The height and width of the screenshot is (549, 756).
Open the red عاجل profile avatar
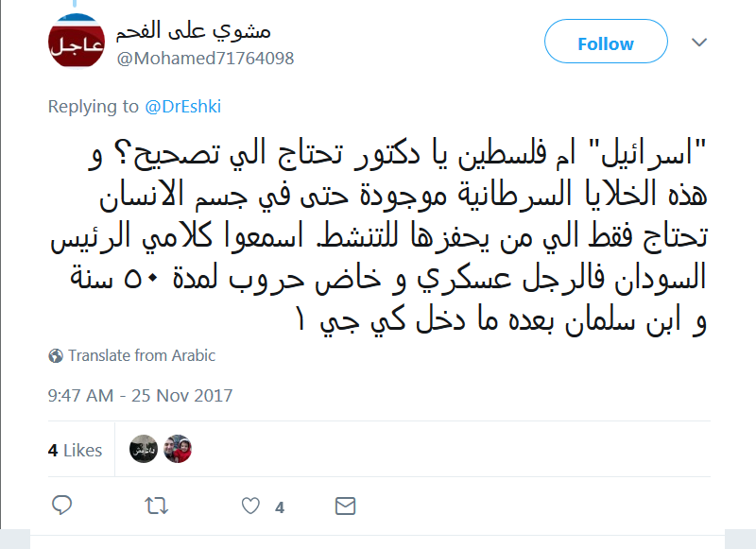tap(77, 43)
